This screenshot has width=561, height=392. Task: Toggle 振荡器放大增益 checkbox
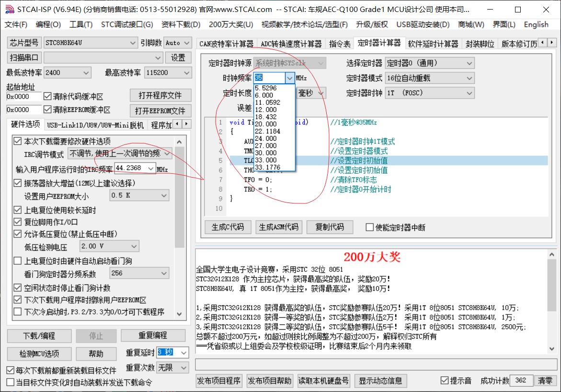click(x=18, y=183)
